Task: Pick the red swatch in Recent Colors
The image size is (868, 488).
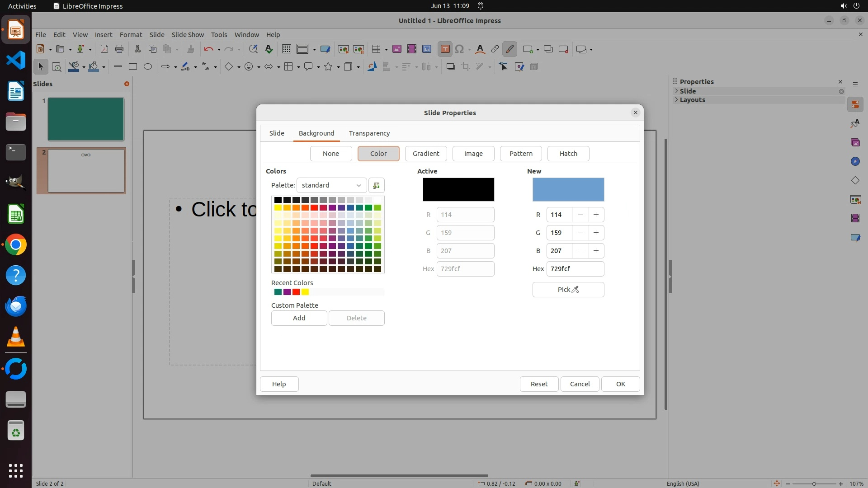Action: 296,292
